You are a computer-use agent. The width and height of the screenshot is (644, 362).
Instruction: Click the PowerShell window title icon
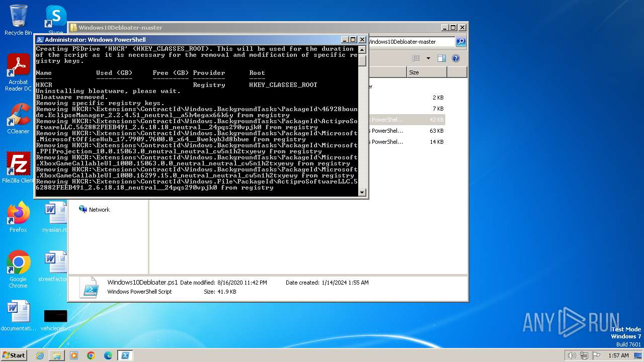[40, 40]
